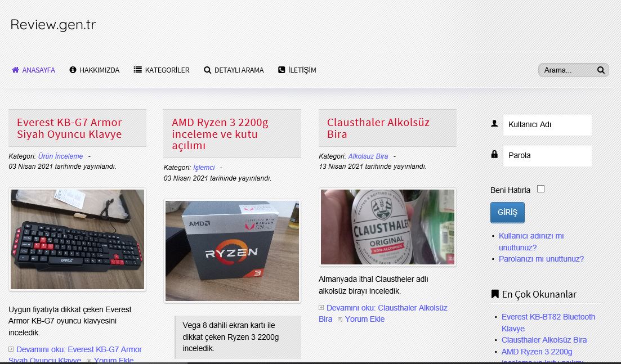Go to the HAKKIMIZDA menu page

99,70
